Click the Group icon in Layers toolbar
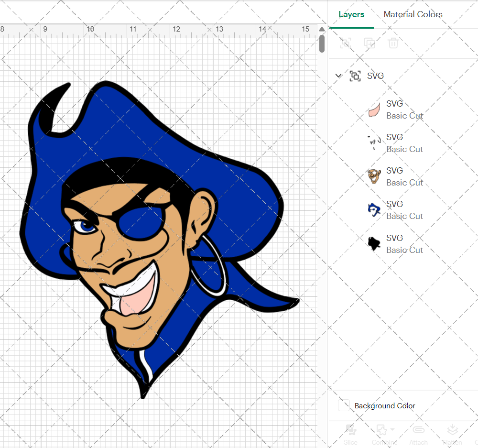Screen dimensions: 478x448 coord(346,43)
